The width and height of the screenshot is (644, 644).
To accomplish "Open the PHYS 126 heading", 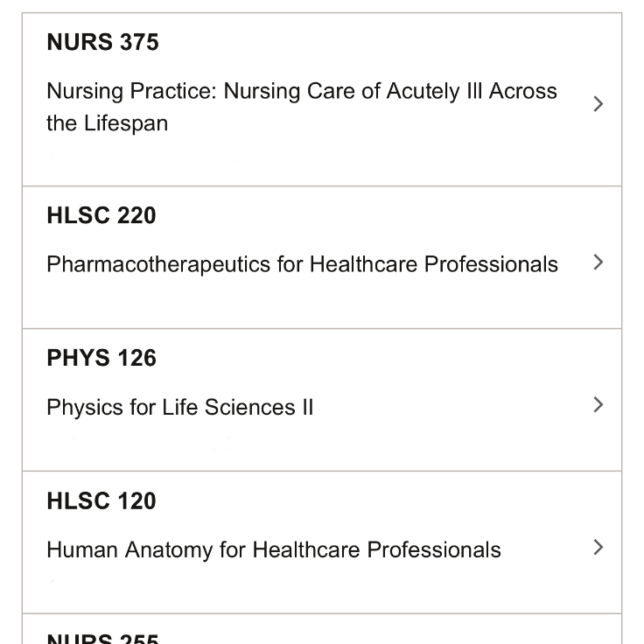I will (101, 359).
